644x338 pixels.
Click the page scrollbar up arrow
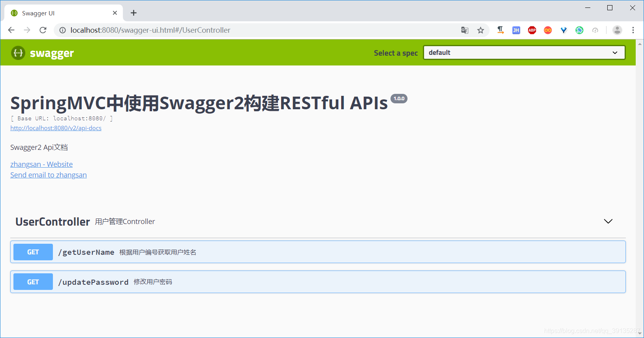[x=640, y=44]
